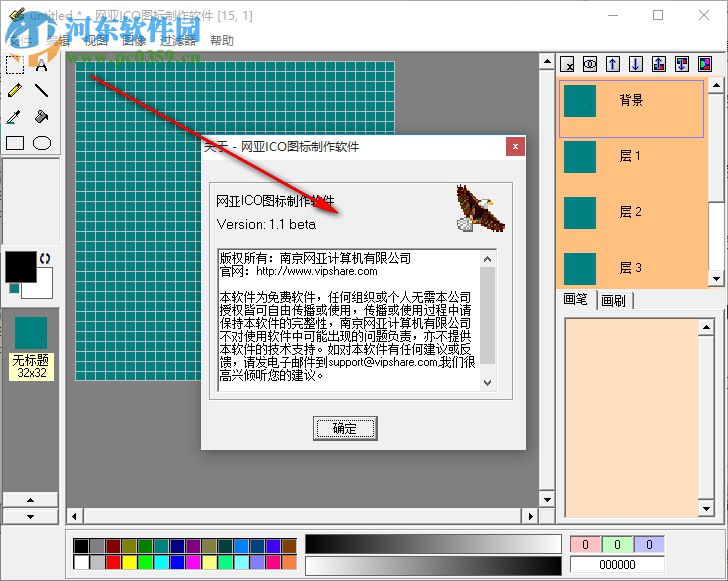The image size is (728, 581).
Task: Move layer up with the up-arrow icon
Action: [x=613, y=64]
